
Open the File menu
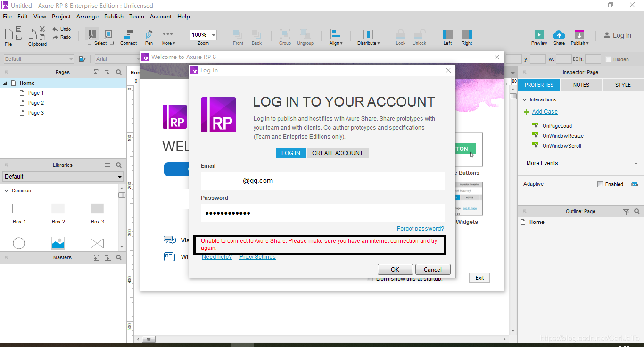(x=8, y=16)
